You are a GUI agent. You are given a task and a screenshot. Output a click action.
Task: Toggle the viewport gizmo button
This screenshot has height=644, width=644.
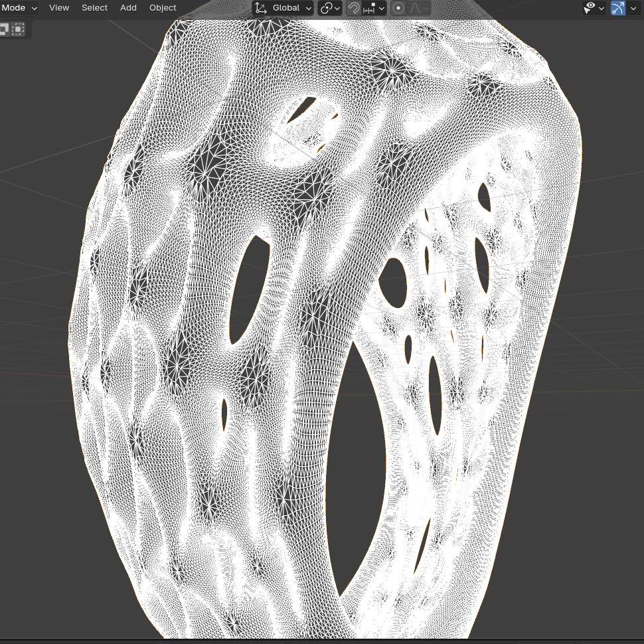click(x=618, y=8)
